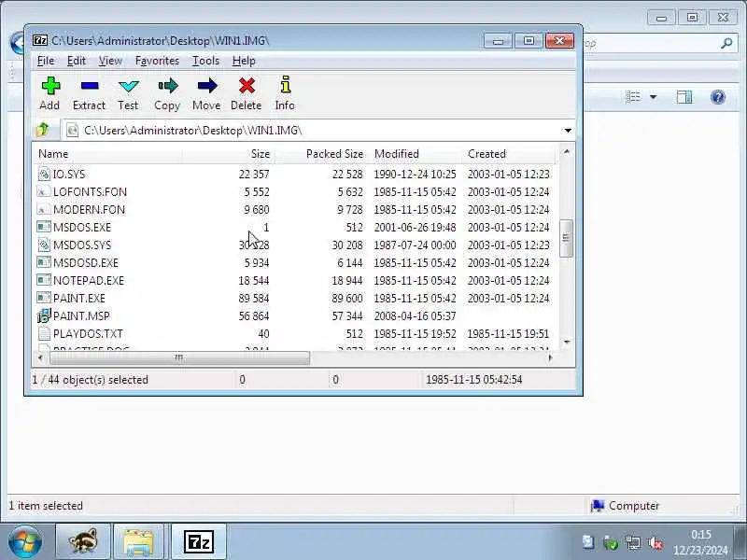Click the Move toolbar icon
Viewport: 747px width, 560px height.
coord(206,86)
